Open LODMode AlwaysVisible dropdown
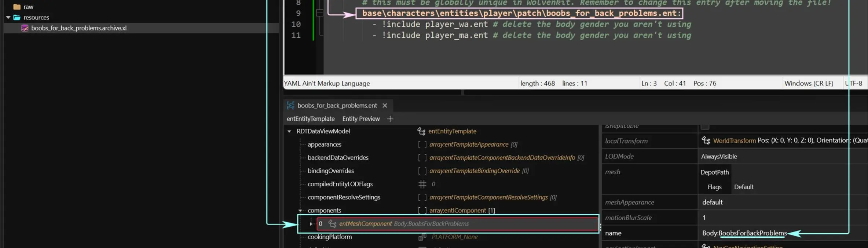The width and height of the screenshot is (868, 248). pos(783,156)
